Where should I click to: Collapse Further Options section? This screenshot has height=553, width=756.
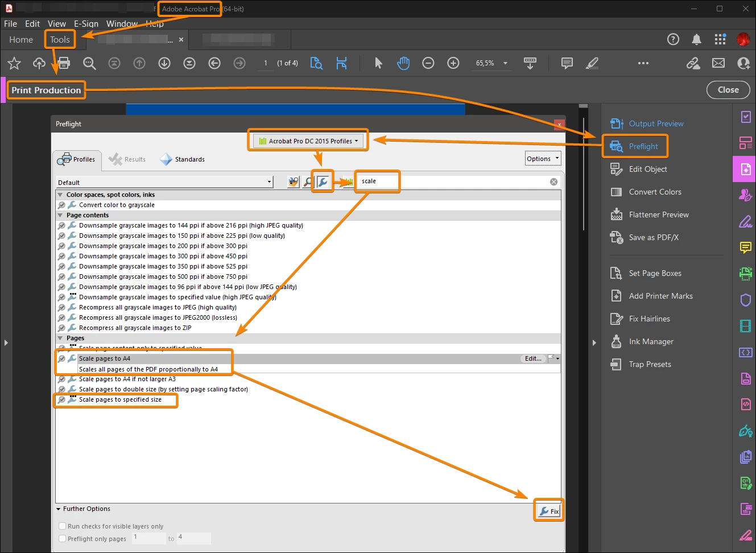59,509
